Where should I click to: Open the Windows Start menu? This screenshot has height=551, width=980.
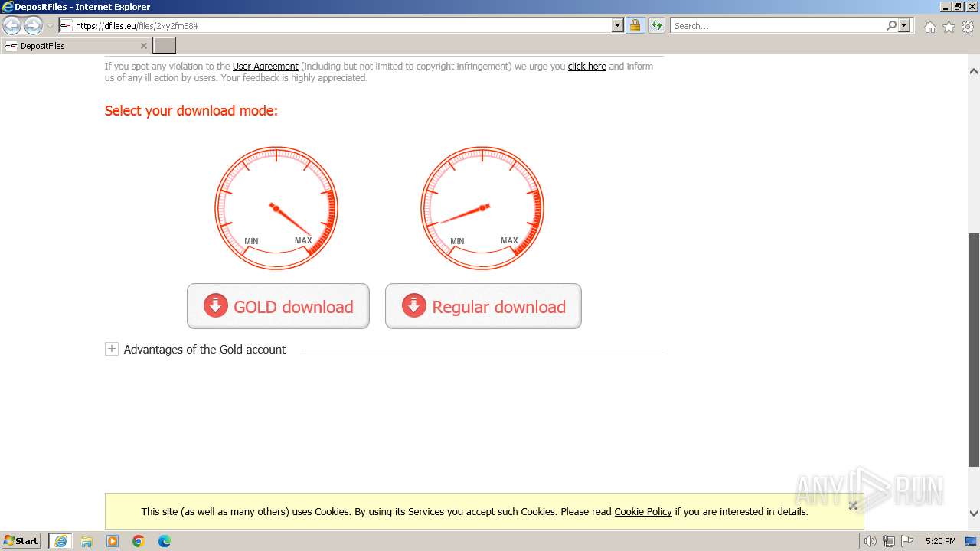[x=21, y=541]
